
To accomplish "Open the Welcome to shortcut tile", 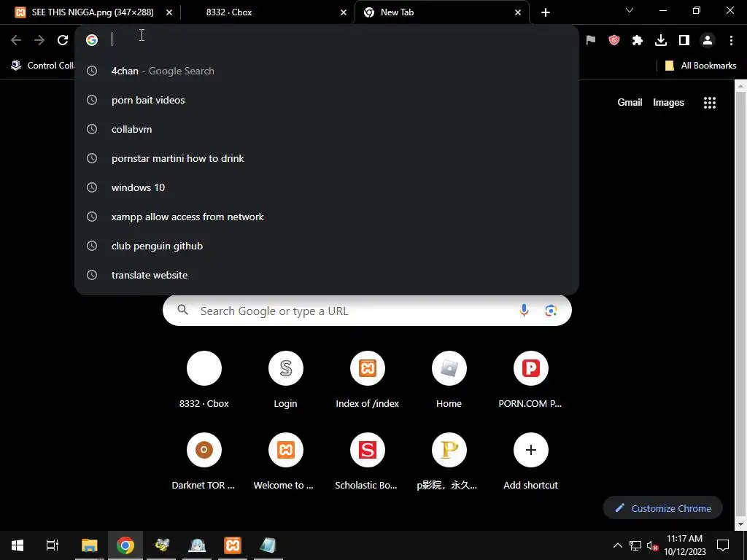I will pyautogui.click(x=285, y=462).
